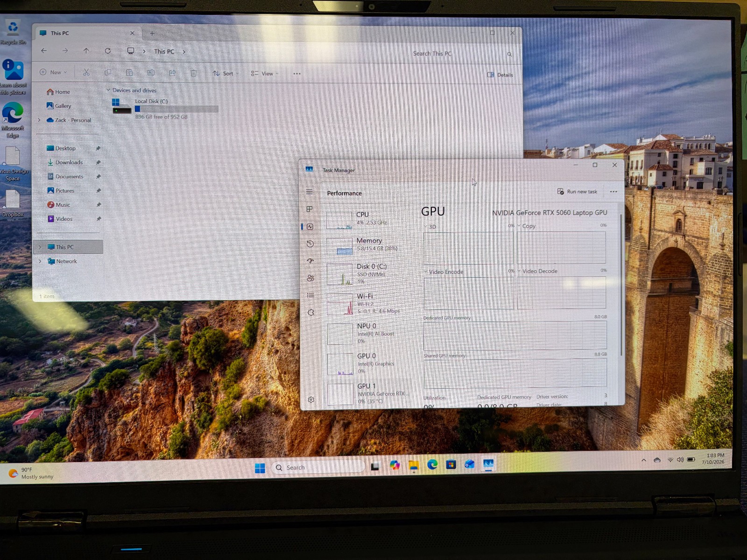
Task: Click the Share icon in File Explorer toolbar
Action: 172,73
